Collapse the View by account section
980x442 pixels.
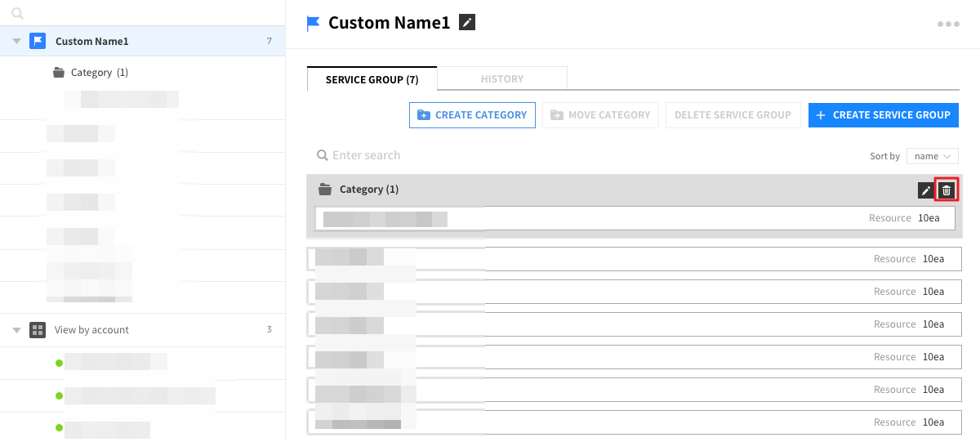pos(16,330)
